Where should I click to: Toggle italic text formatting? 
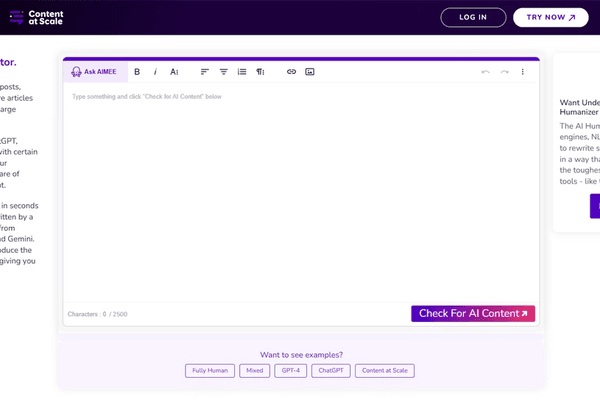[155, 72]
